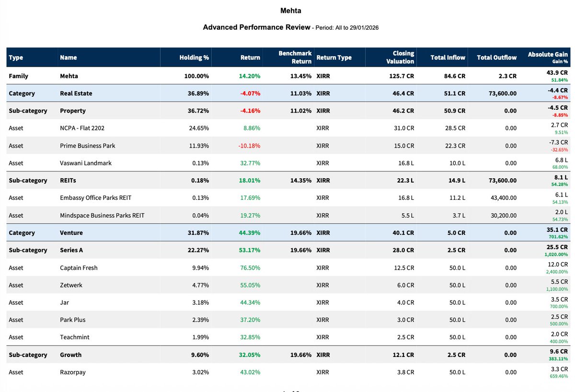Select the 'Prime Business Park' asset
This screenshot has height=392, width=575.
(88, 146)
